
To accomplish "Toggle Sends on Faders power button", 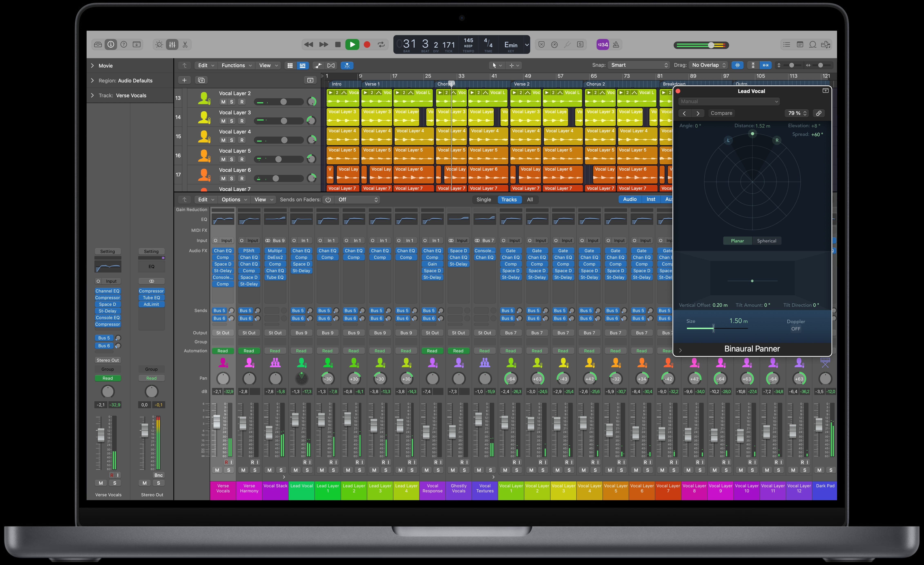I will pos(328,200).
